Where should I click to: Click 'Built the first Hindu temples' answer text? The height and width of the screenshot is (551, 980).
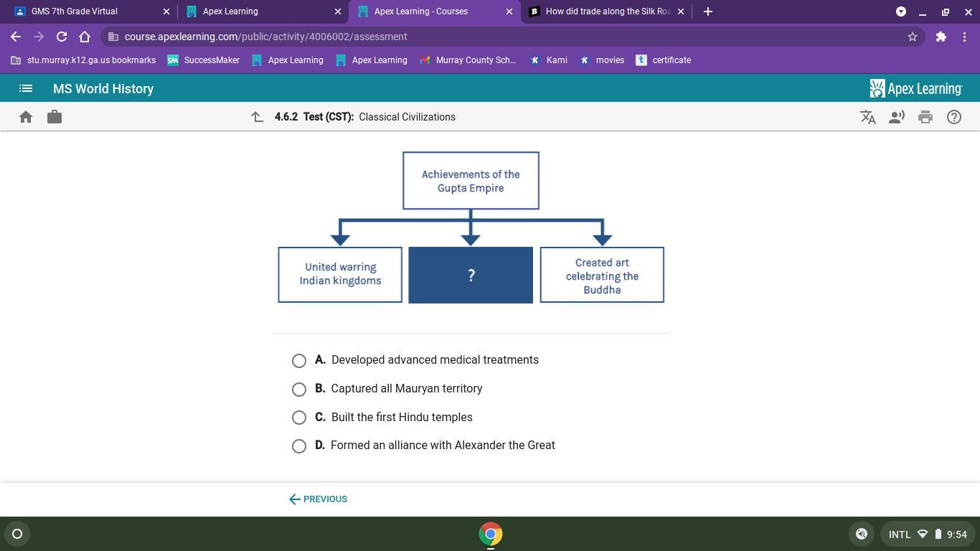[x=402, y=418]
